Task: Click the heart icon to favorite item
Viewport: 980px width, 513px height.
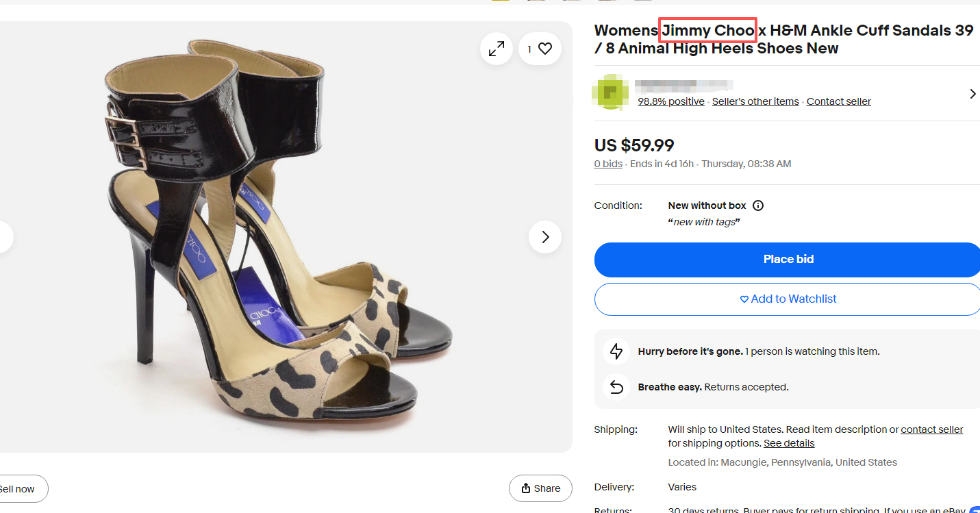Action: click(x=545, y=49)
